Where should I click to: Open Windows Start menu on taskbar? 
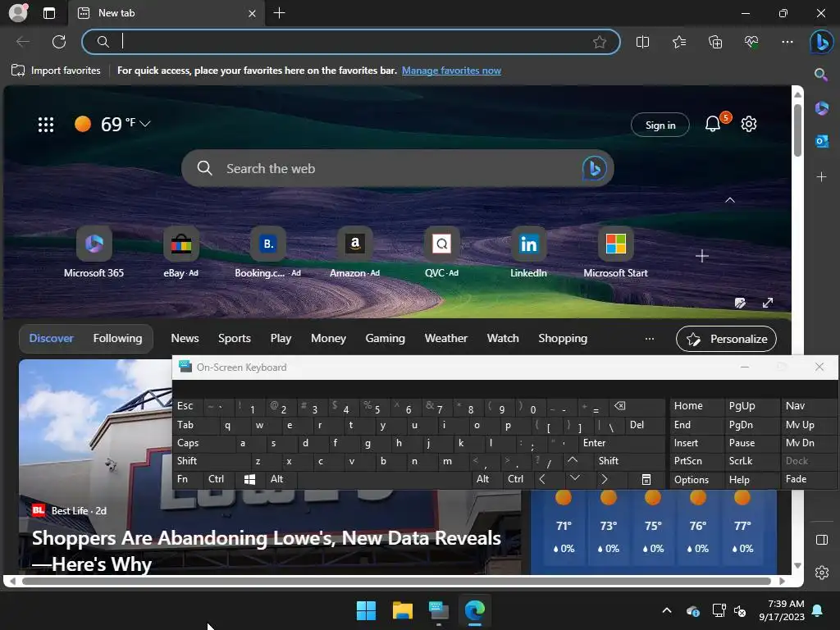coord(366,610)
